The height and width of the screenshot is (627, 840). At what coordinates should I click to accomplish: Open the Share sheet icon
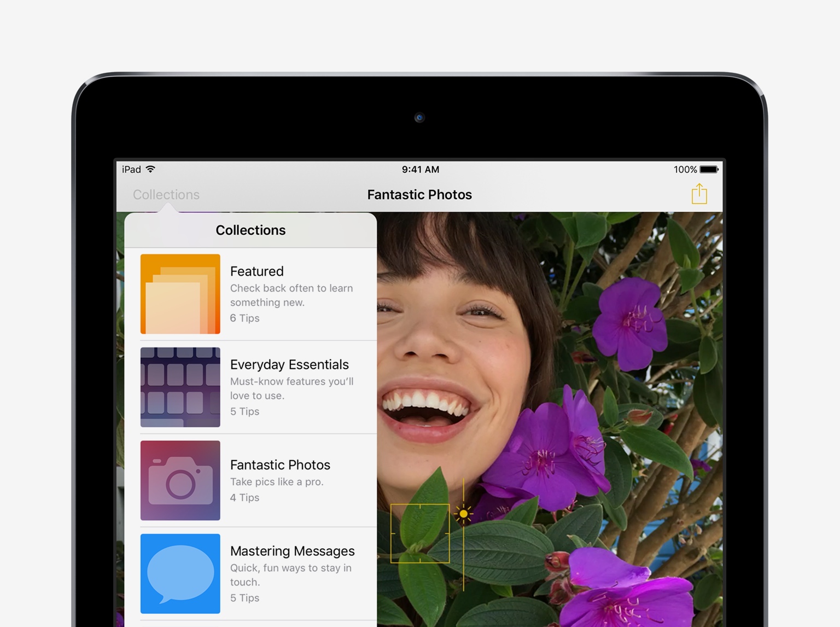(x=699, y=194)
